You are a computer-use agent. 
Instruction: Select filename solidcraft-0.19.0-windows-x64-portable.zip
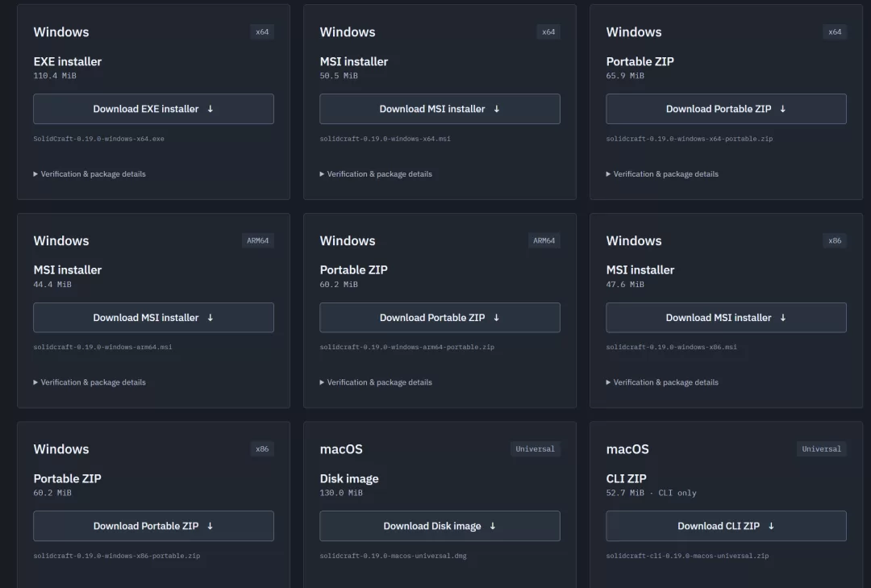(690, 139)
